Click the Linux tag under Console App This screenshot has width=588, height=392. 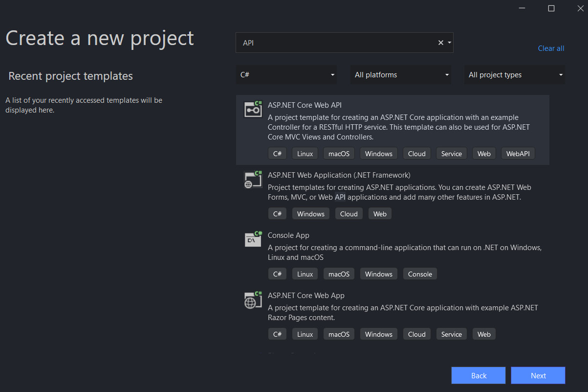tap(305, 274)
